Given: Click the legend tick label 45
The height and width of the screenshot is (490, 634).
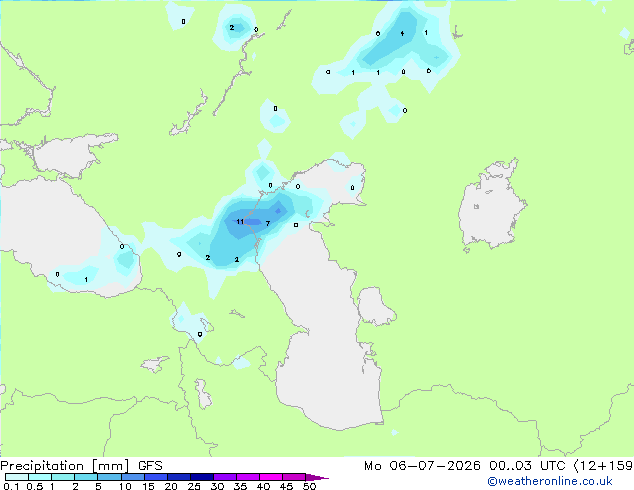Looking at the screenshot, I should (x=286, y=486).
